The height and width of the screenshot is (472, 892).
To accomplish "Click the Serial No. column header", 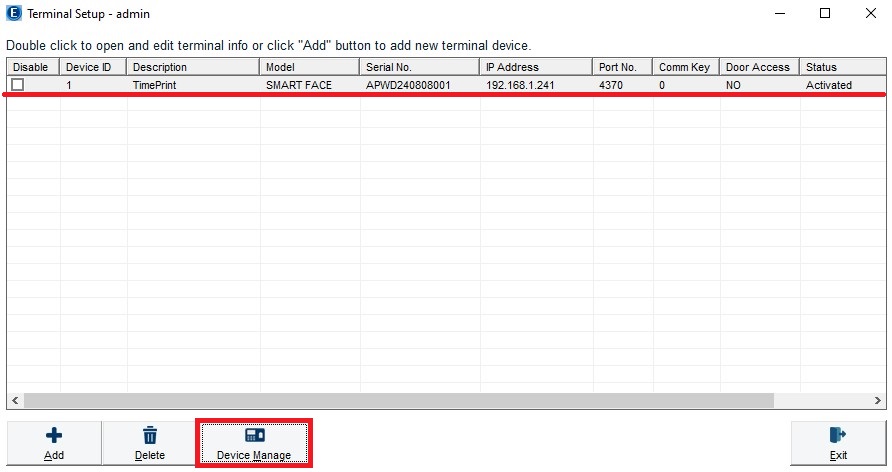I will [x=419, y=67].
